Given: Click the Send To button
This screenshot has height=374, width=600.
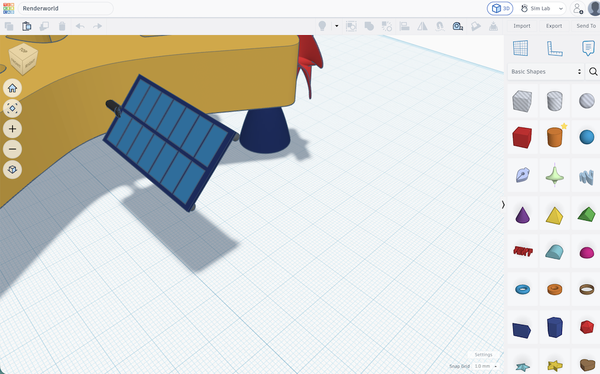Looking at the screenshot, I should click(x=586, y=26).
